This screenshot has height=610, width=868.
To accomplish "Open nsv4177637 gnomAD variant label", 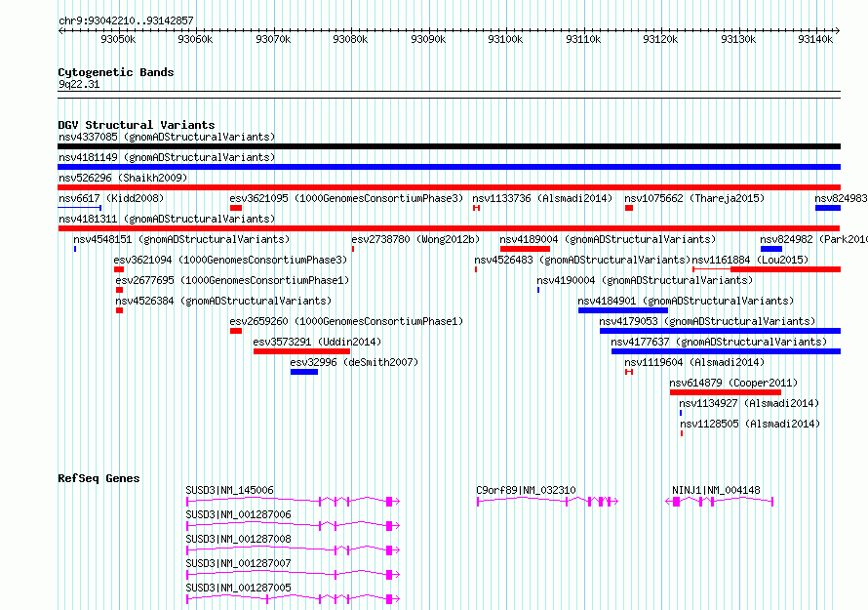I will (x=719, y=342).
